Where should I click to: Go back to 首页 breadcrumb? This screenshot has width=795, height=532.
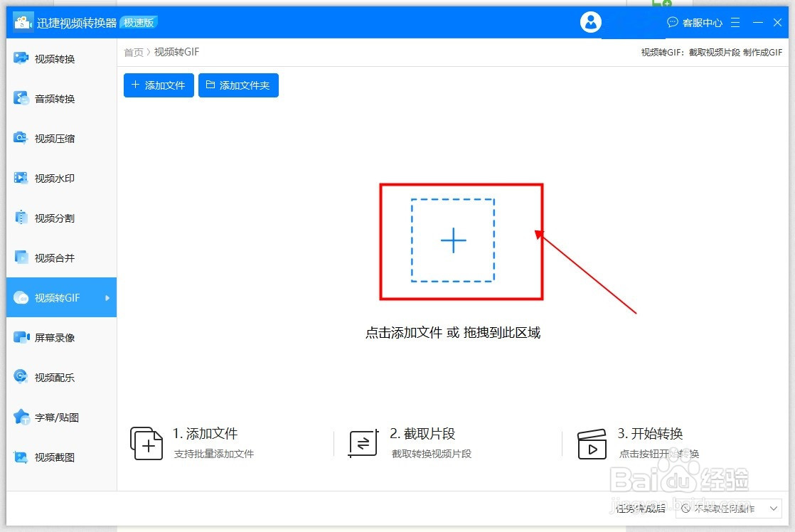(134, 52)
